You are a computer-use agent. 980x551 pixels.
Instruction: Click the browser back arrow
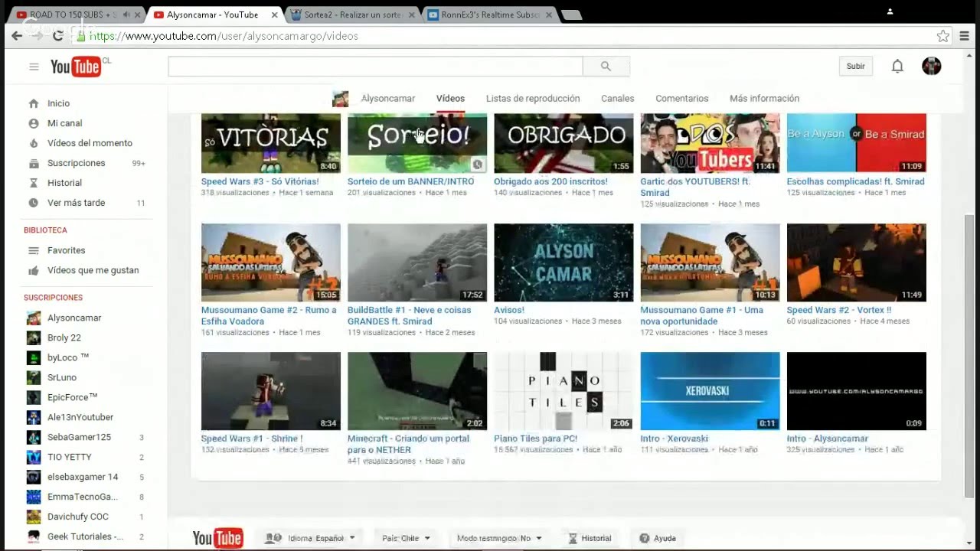tap(17, 36)
